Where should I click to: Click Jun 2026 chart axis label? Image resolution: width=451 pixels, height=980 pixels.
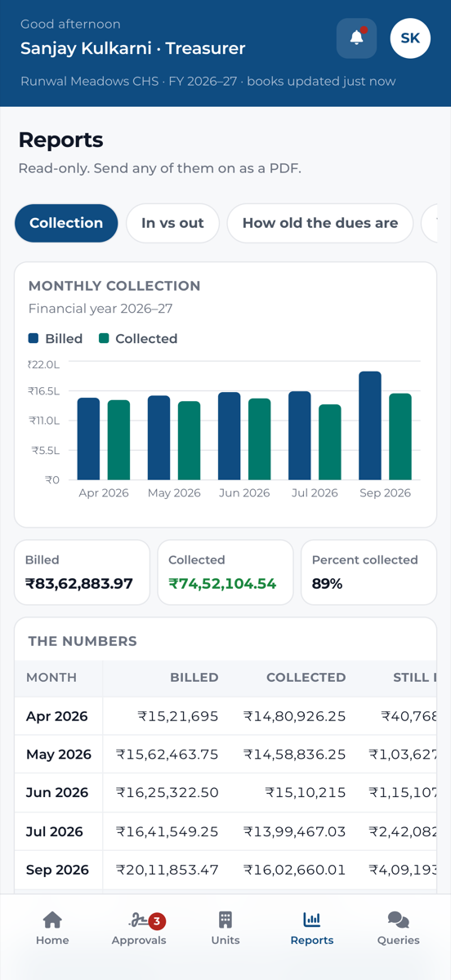(x=244, y=493)
